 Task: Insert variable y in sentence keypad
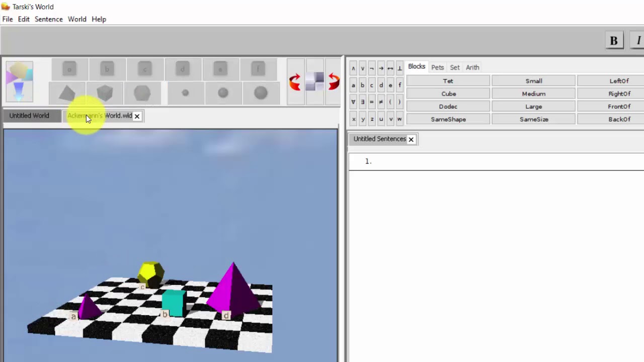pyautogui.click(x=362, y=119)
